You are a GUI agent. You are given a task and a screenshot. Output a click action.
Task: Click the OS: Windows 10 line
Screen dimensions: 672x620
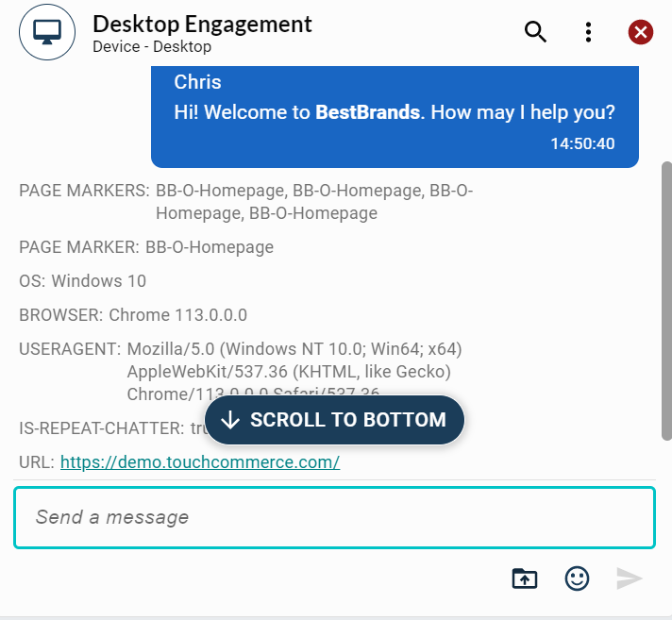point(83,281)
